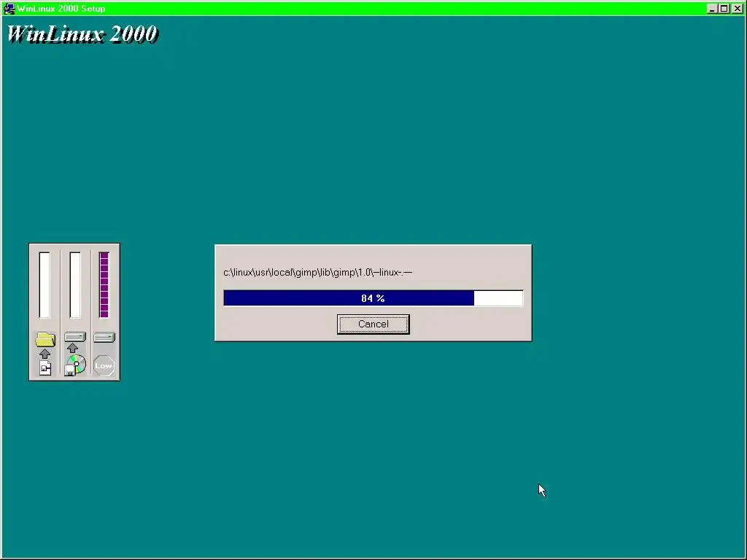This screenshot has width=747, height=560.
Task: Click the WinLinux 2000 Setup title bar text
Action: pyautogui.click(x=61, y=9)
